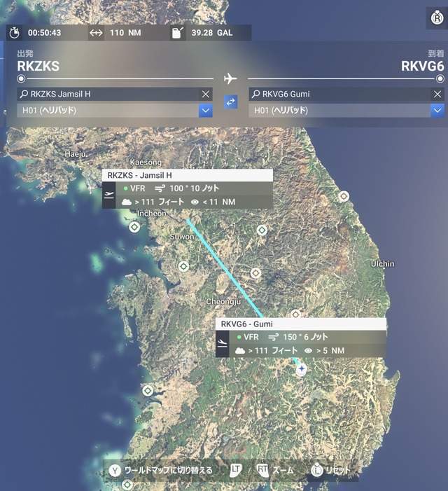Click the landing icon on Gumi card
Viewport: 448px width, 491px height.
click(223, 343)
